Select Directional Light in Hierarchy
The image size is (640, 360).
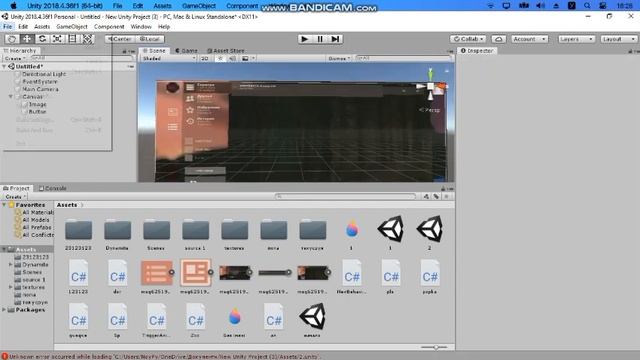pyautogui.click(x=44, y=74)
